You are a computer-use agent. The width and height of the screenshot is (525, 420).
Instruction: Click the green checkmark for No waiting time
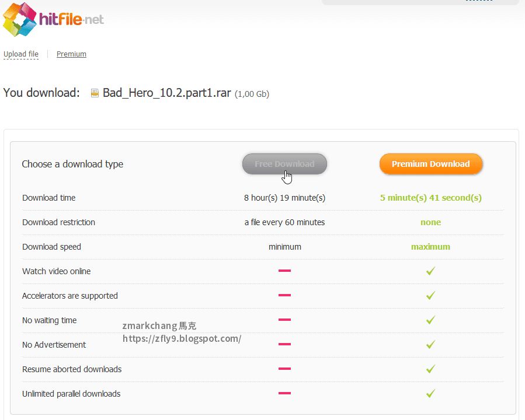click(x=430, y=320)
